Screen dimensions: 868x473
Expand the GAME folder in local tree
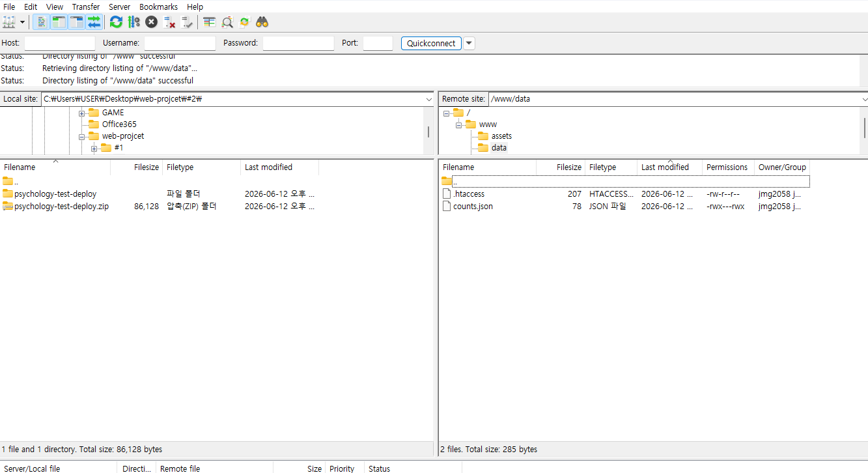click(x=82, y=113)
